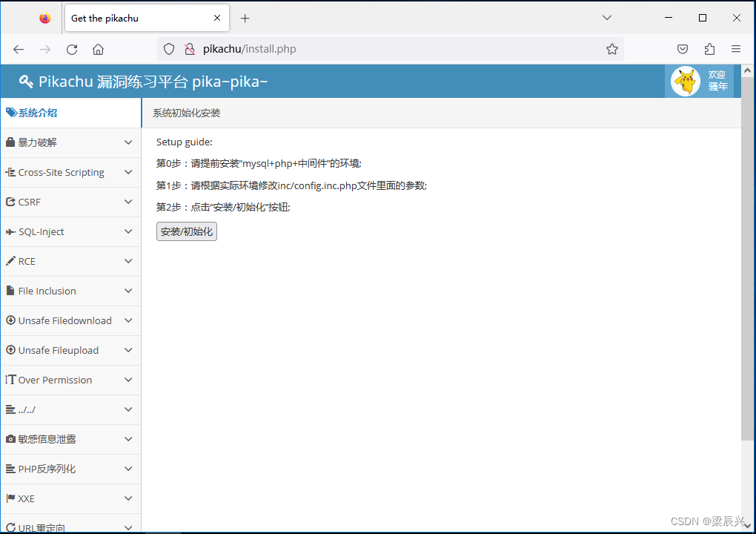Click the Over Permission text-height icon
Image resolution: width=756 pixels, height=534 pixels.
[10, 380]
